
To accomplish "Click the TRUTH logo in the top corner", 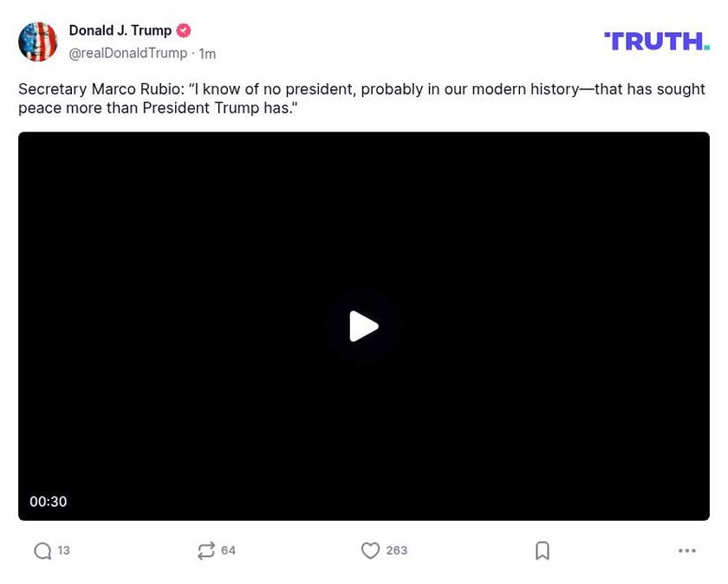I will coord(656,40).
